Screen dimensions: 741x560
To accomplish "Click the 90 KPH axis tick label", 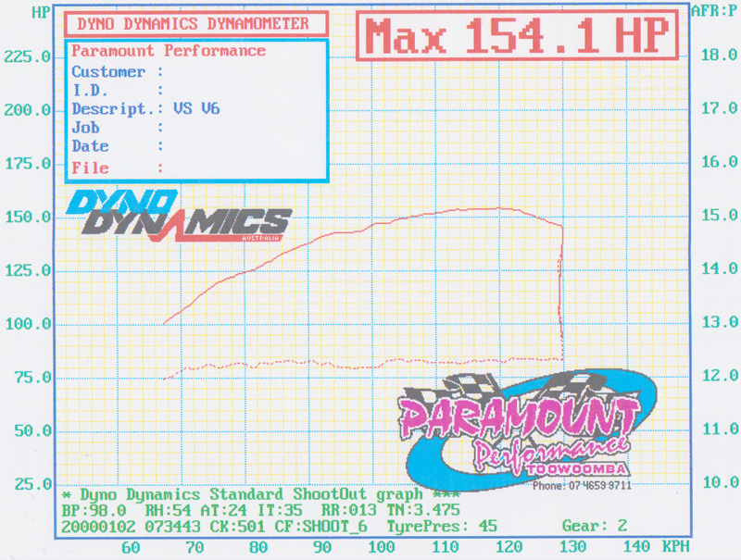I will coord(321,547).
